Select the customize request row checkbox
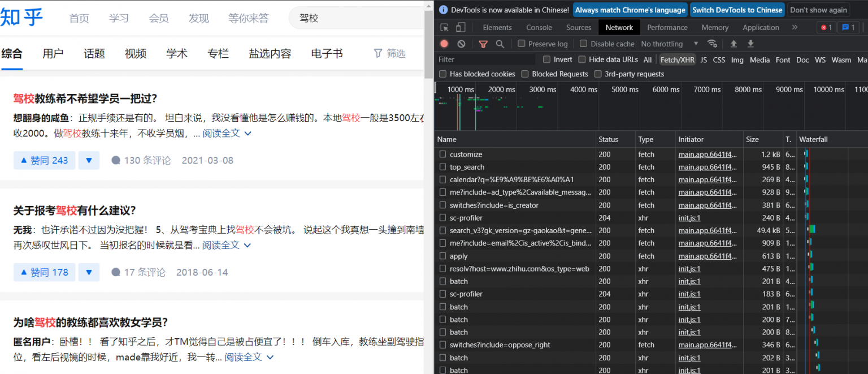This screenshot has width=868, height=374. pos(443,154)
